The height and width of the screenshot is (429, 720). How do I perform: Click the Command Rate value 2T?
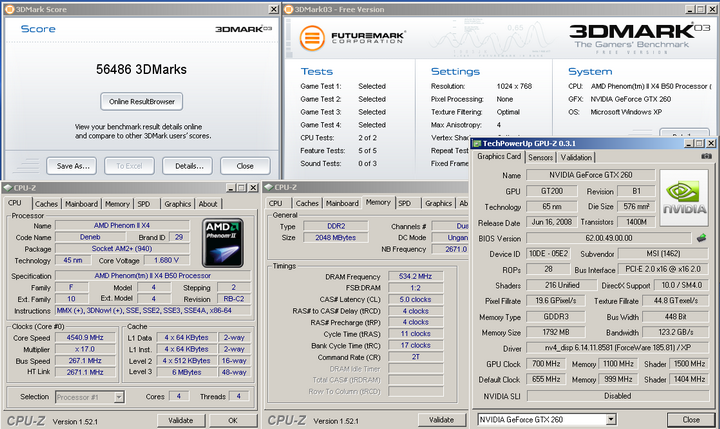416,357
